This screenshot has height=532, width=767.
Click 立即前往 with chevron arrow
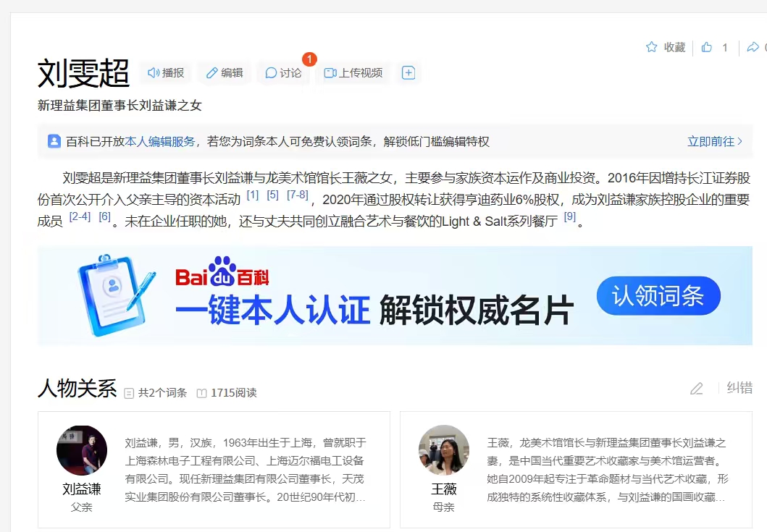click(715, 142)
